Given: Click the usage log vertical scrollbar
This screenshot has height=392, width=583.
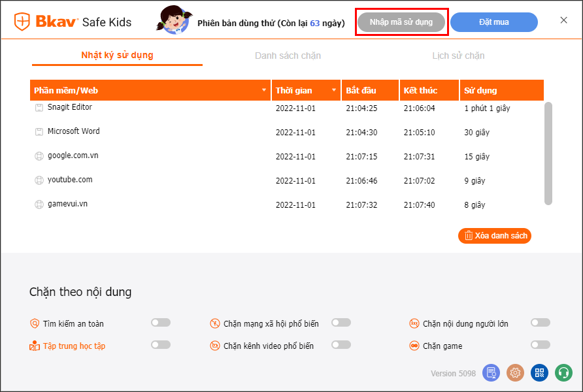Looking at the screenshot, I should pos(548,153).
